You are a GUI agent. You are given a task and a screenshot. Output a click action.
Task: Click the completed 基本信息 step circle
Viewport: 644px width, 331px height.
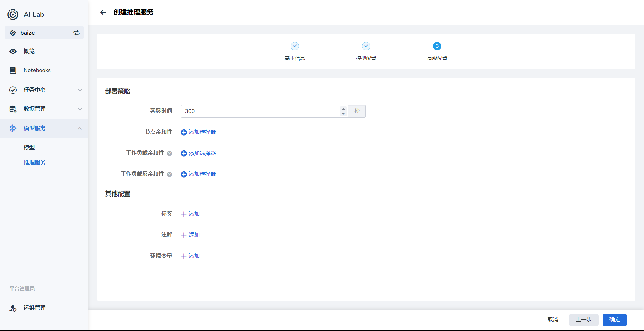click(x=295, y=46)
